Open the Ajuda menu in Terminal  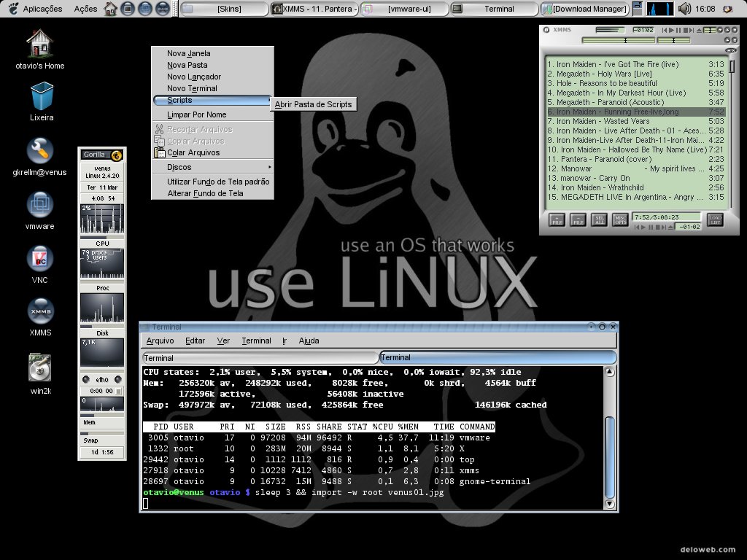[309, 341]
